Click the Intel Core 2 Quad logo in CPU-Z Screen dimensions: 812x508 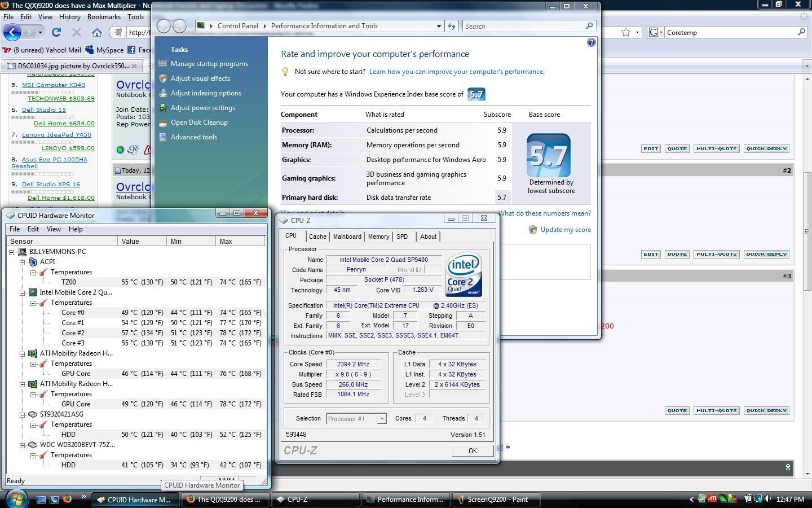coord(464,275)
